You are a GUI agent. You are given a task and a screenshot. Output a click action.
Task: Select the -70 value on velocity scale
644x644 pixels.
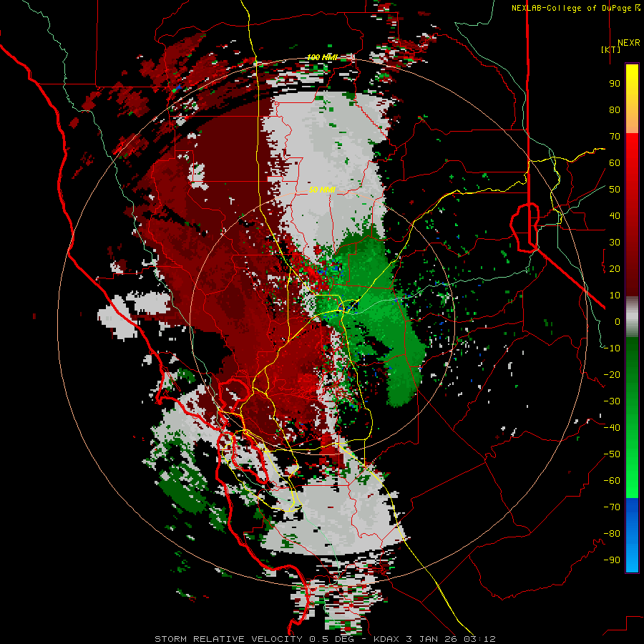coord(612,507)
